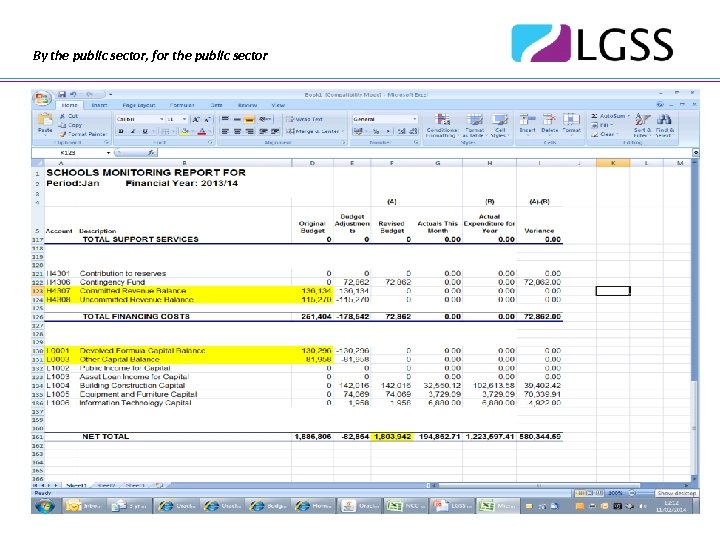Click Increase Indent

[x=275, y=131]
